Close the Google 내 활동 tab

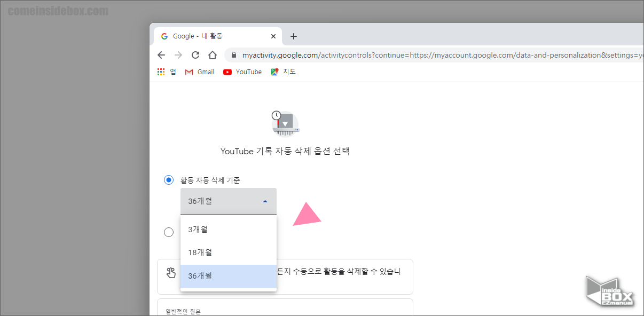273,36
